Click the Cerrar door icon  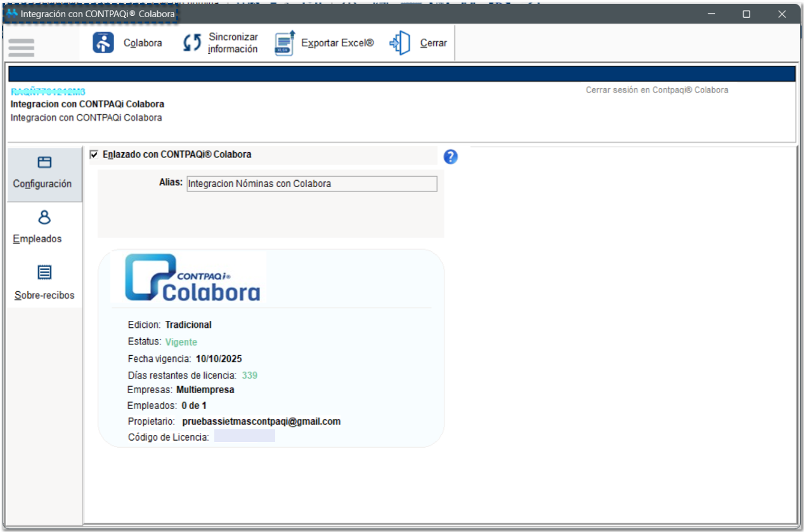400,43
